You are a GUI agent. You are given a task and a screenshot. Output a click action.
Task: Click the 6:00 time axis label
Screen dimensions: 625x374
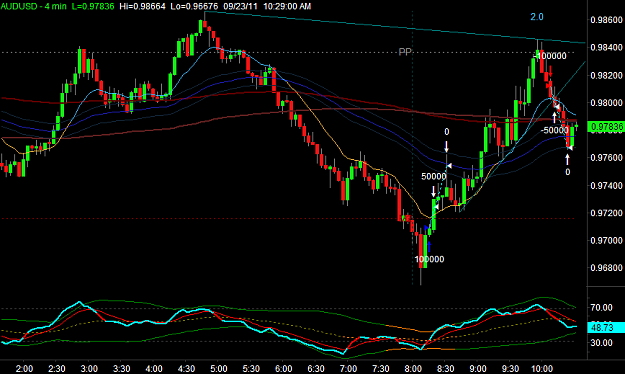coord(283,368)
